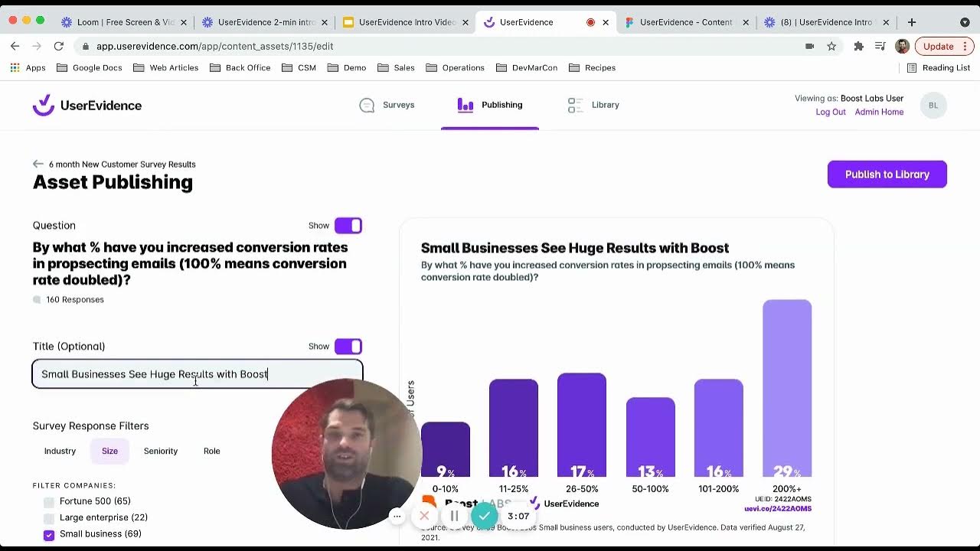
Task: Open camera permission icon in address bar
Action: click(810, 46)
